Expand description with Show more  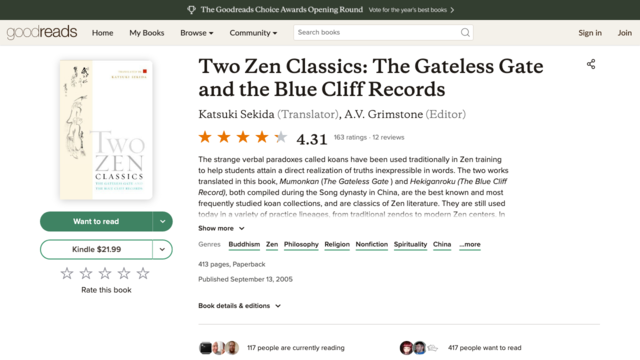tap(221, 228)
